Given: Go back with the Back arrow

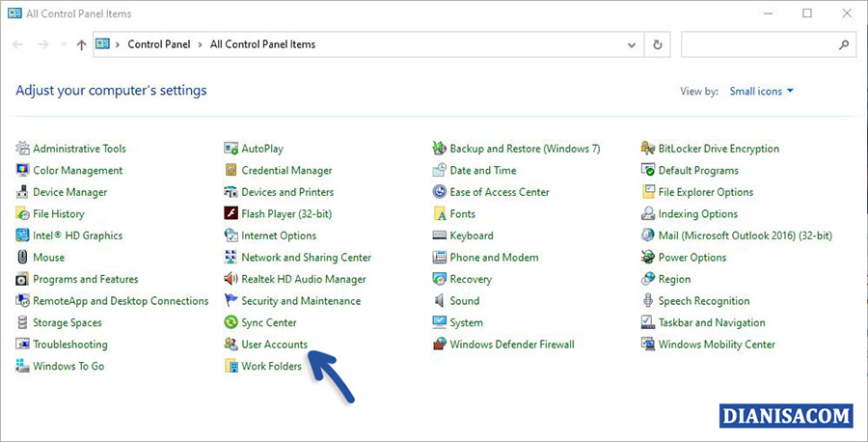Looking at the screenshot, I should [17, 44].
